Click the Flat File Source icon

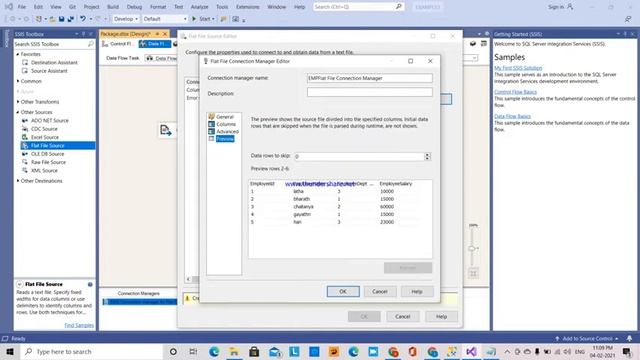[25, 145]
